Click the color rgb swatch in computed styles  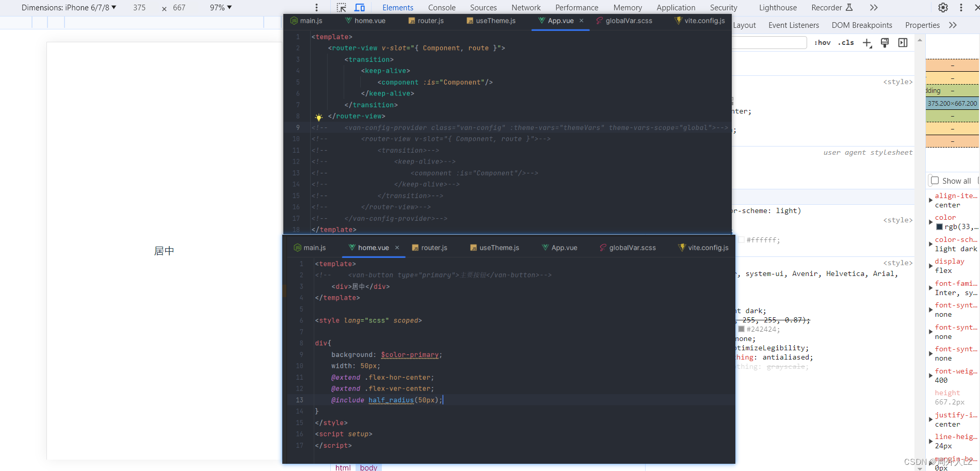[939, 227]
